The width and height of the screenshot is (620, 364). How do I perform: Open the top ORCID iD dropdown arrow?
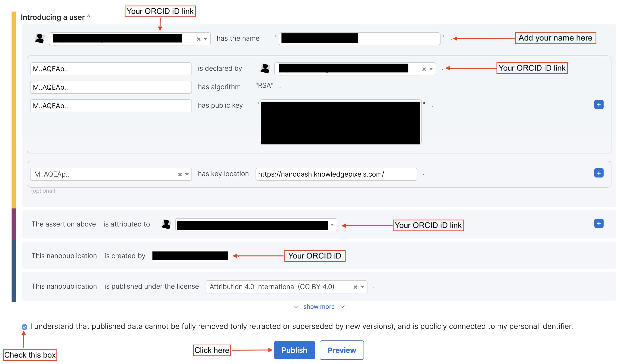point(206,39)
